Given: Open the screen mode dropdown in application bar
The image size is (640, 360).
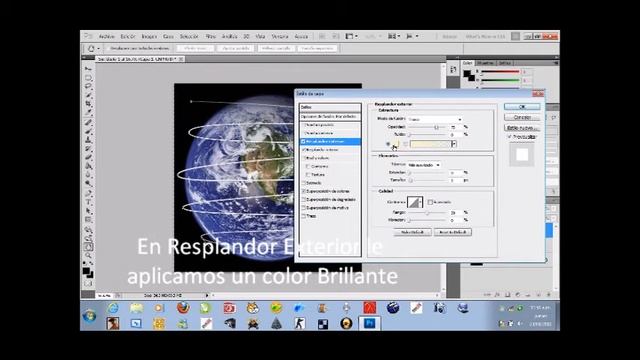Looking at the screenshot, I should click(412, 36).
